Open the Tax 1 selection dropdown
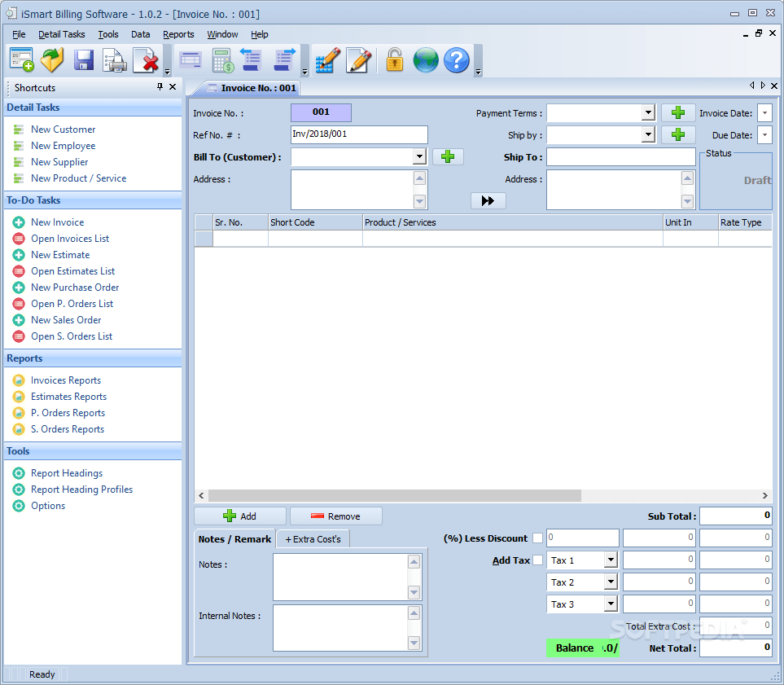Screen dimensions: 784x685 (x=609, y=560)
